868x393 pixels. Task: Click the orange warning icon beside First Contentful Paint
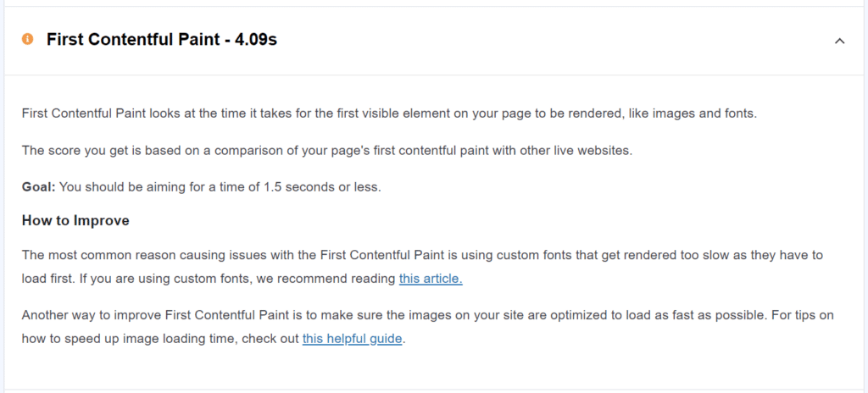[x=28, y=39]
